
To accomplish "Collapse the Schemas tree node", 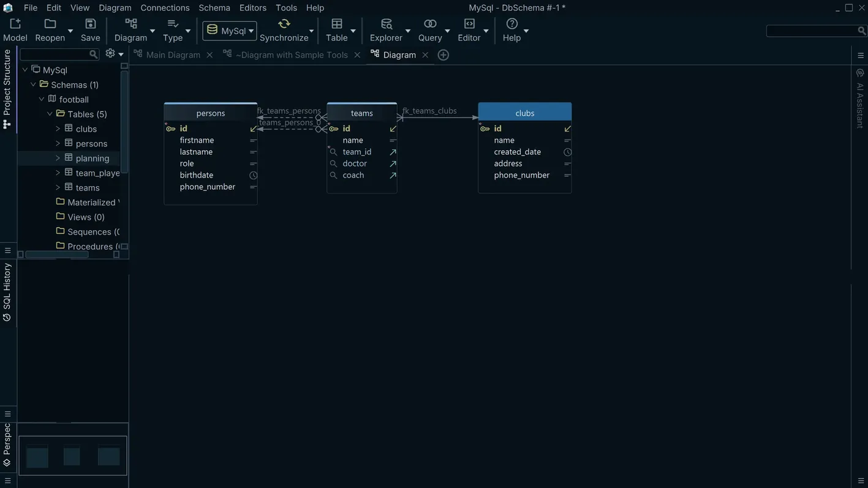I will point(33,84).
